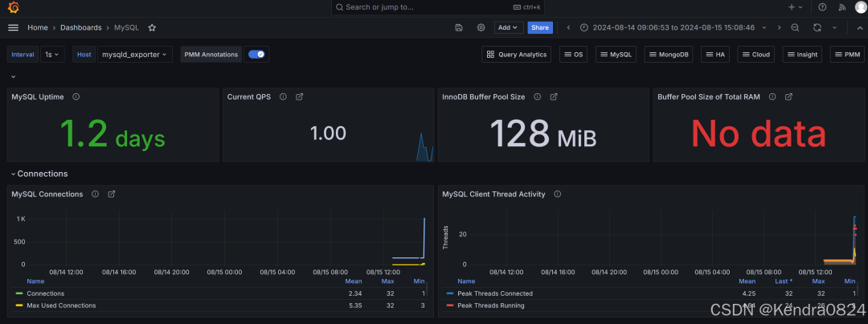Open the Add dropdown button
Screen dimensions: 868x324
tap(508, 27)
